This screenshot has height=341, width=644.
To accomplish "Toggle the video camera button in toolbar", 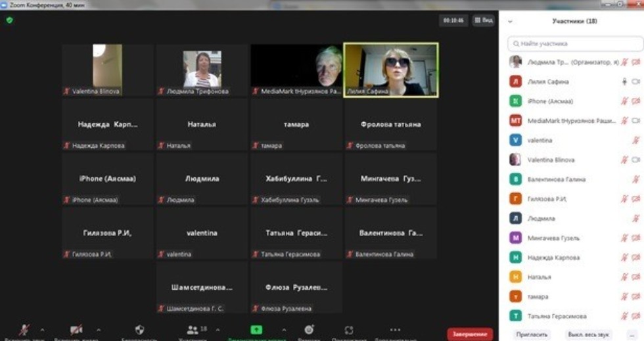I will (x=76, y=330).
